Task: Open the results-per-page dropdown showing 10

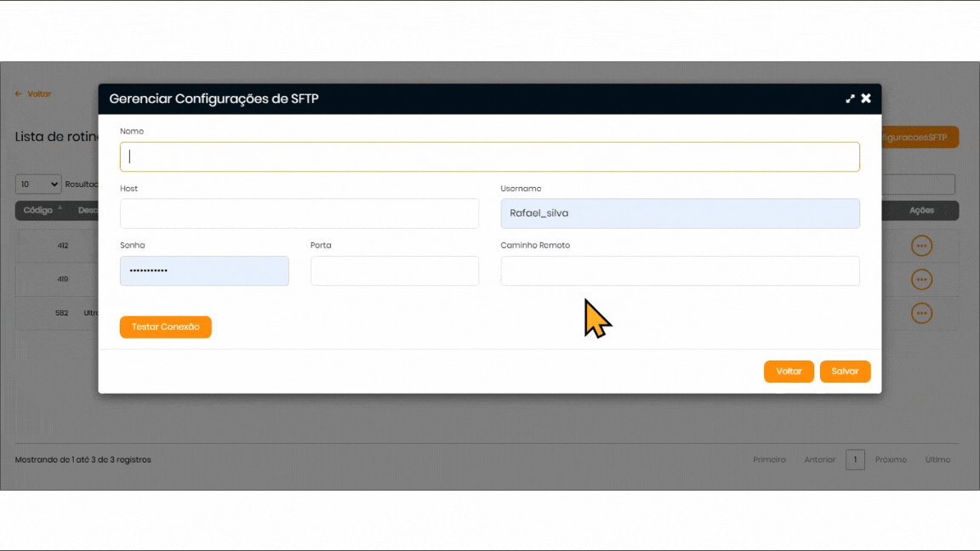Action: click(38, 185)
